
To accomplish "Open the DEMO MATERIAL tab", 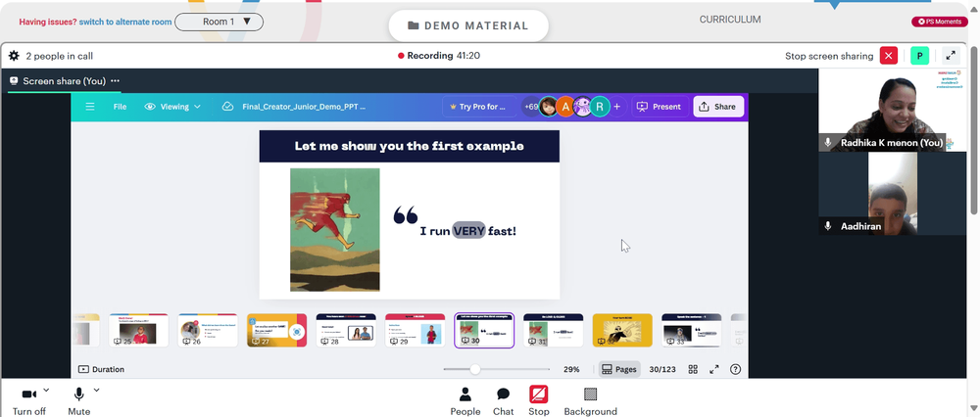I will tap(468, 25).
